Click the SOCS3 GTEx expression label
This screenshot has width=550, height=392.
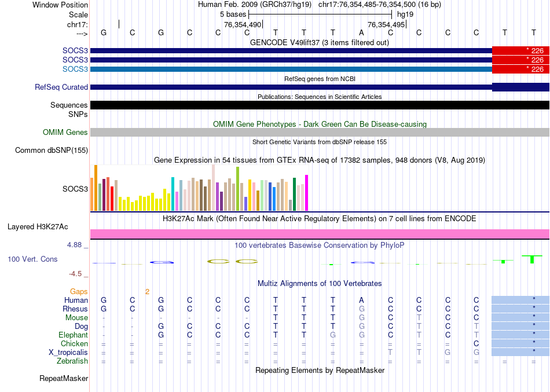point(75,189)
